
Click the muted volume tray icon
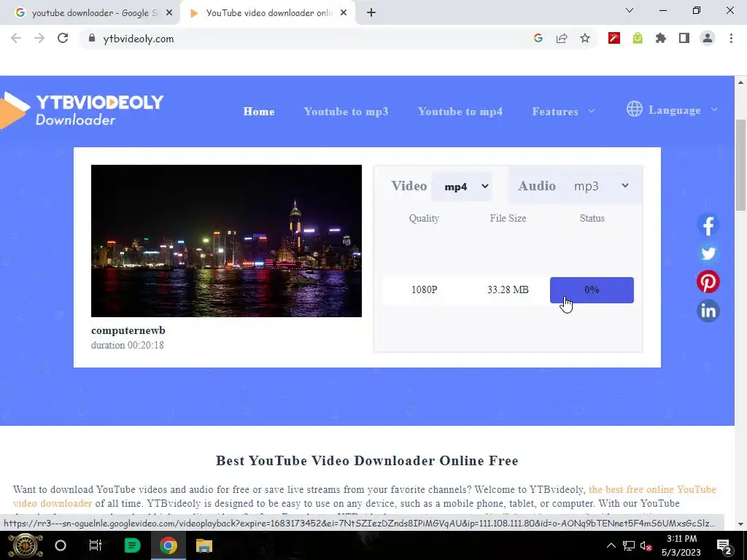(646, 545)
